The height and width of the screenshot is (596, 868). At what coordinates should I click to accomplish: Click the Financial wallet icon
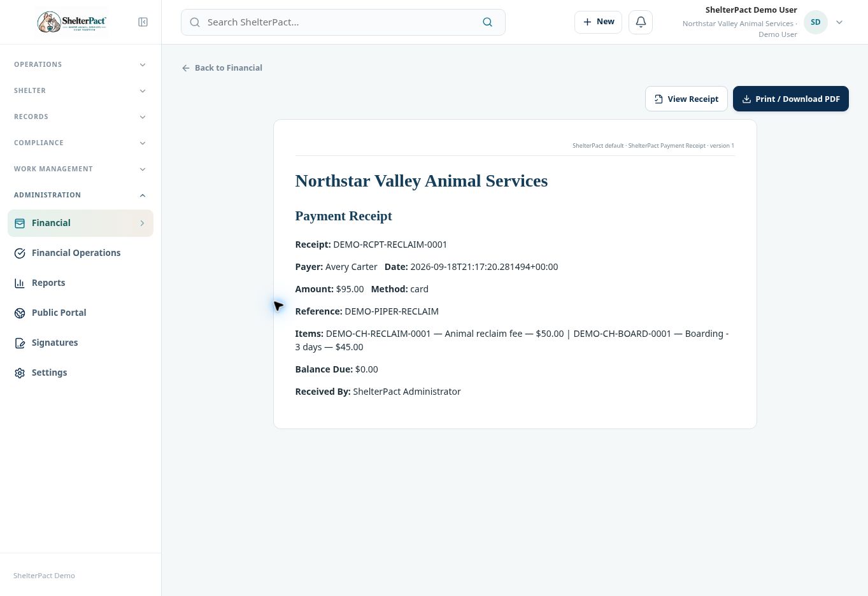pos(20,223)
